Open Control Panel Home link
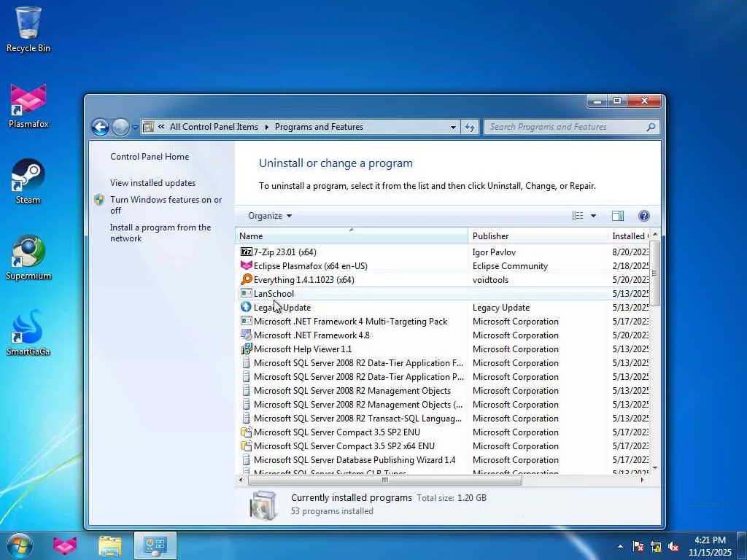 150,157
